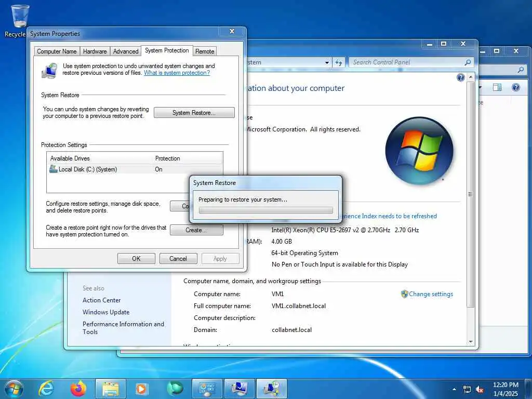Click the help icon in rear Explorer window

tap(516, 87)
